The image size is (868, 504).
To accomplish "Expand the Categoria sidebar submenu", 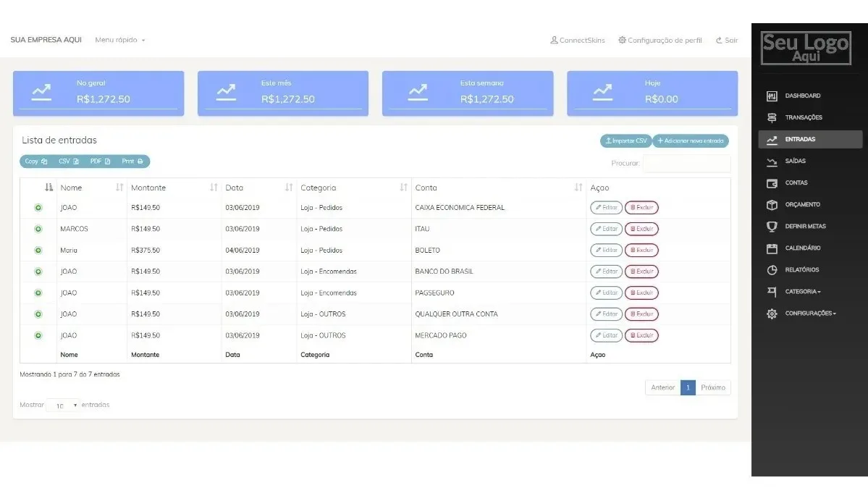I will click(803, 291).
